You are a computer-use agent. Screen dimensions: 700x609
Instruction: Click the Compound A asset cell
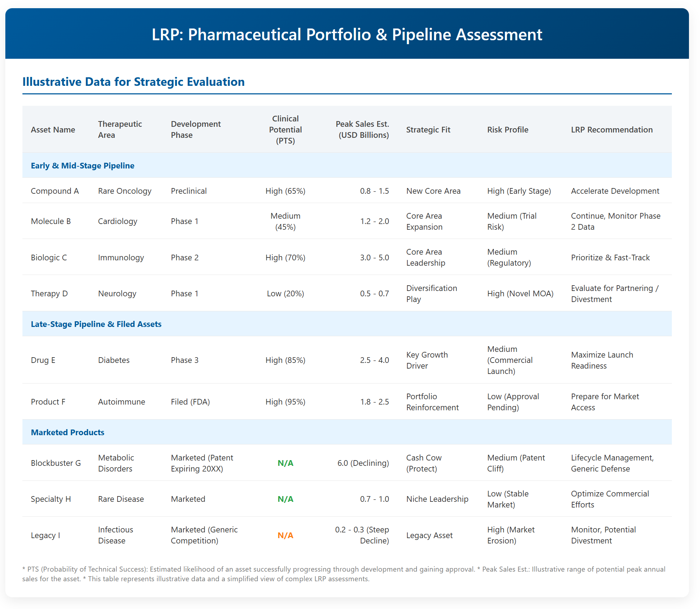click(x=55, y=191)
